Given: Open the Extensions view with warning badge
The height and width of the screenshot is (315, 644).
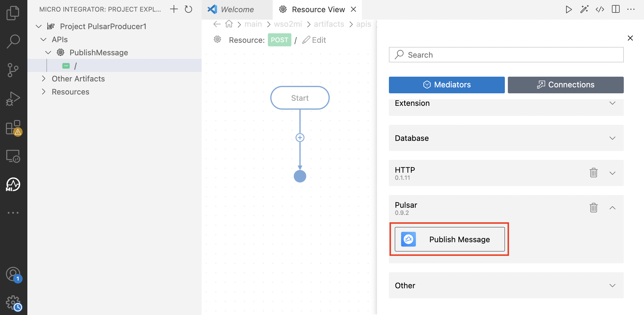Looking at the screenshot, I should [13, 128].
